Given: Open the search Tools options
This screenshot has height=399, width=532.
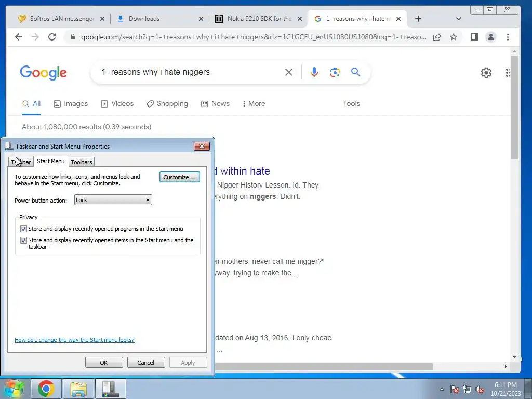Looking at the screenshot, I should pyautogui.click(x=351, y=103).
